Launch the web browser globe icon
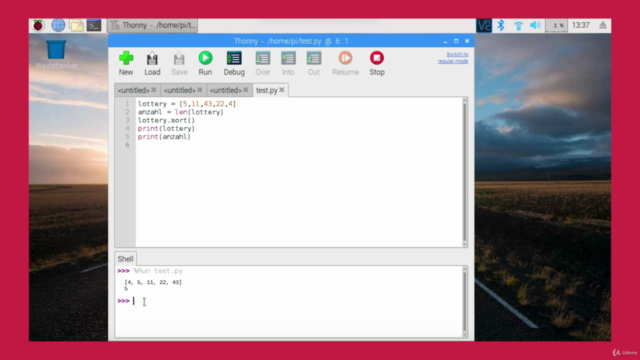The height and width of the screenshot is (360, 640). 58,25
